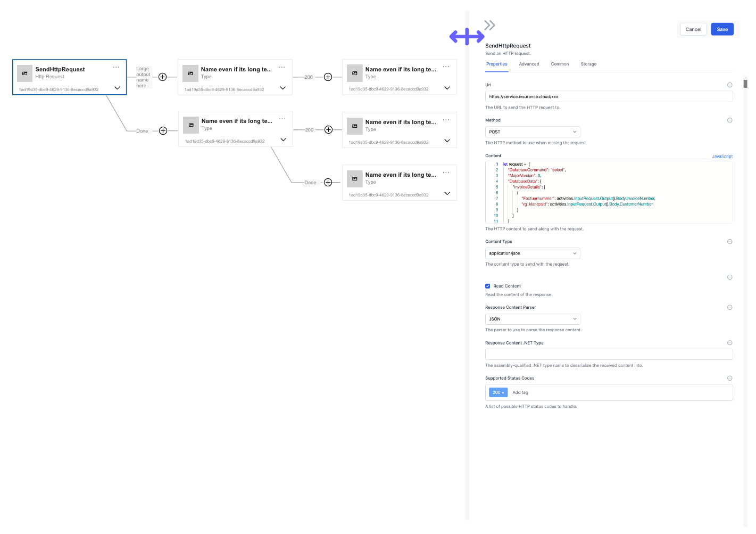This screenshot has width=756, height=534.
Task: Open the Method dropdown showing POST
Action: coord(533,132)
